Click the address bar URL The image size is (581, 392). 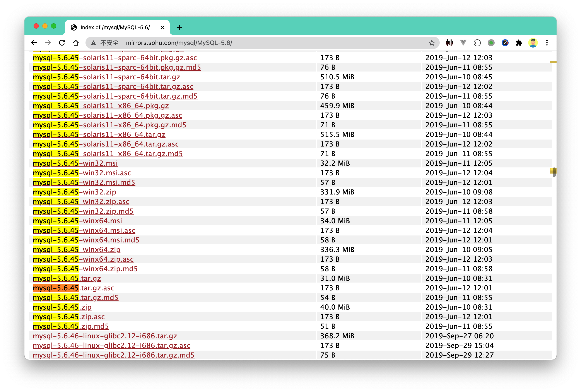click(179, 43)
